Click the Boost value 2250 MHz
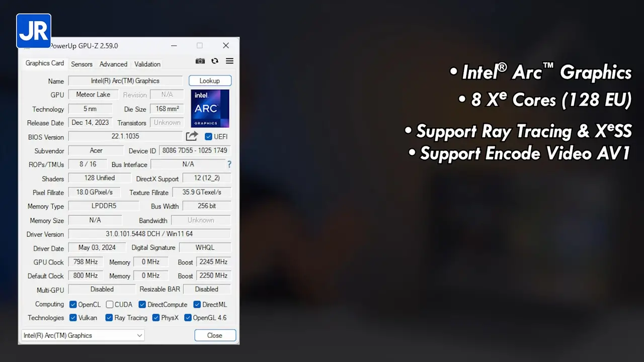Image resolution: width=644 pixels, height=362 pixels. tap(213, 276)
